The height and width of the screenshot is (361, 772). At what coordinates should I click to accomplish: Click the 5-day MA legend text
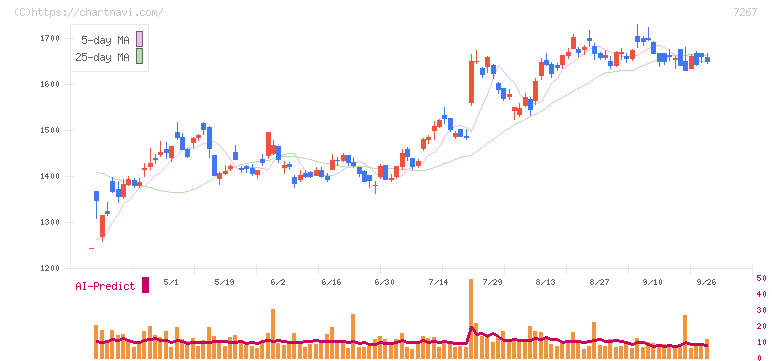tap(105, 40)
